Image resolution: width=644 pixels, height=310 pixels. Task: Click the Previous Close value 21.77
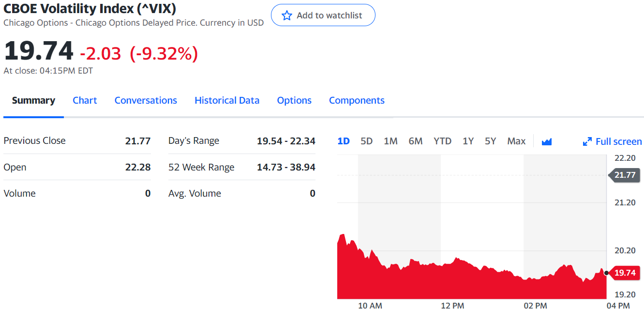138,141
